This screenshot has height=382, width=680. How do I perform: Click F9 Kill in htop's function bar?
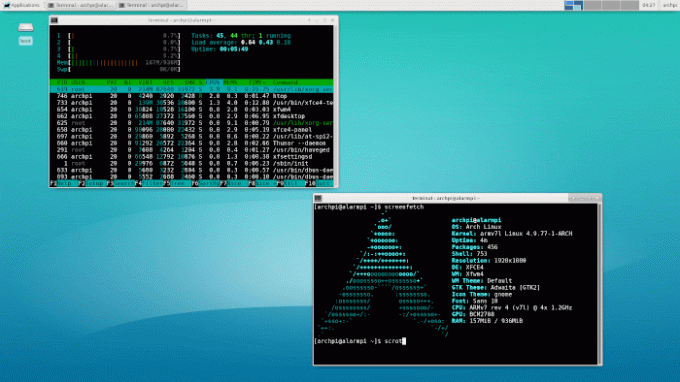(x=290, y=183)
